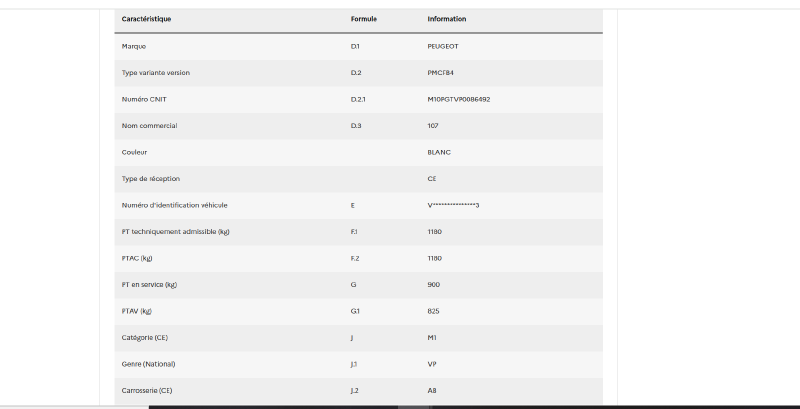The image size is (800, 409).
Task: Click the PTAV (kg) value 825
Action: point(433,312)
